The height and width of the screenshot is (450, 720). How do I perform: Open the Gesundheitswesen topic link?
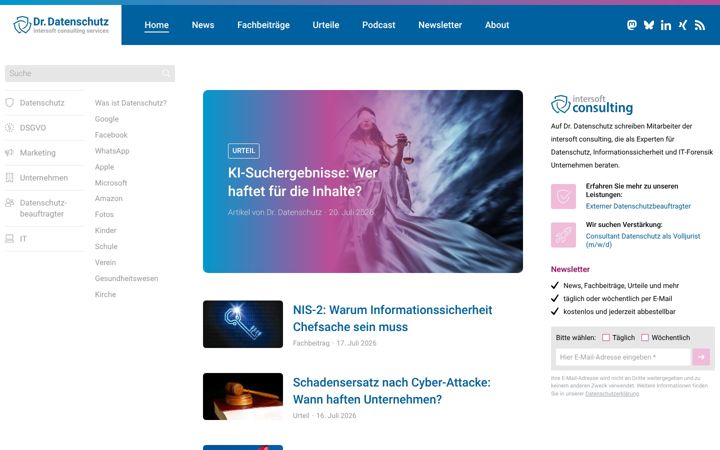[x=126, y=278]
